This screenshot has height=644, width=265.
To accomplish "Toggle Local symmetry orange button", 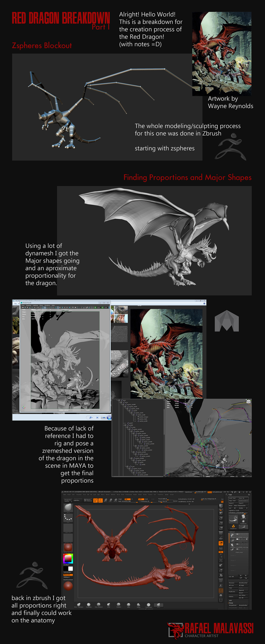I will pos(221,543).
